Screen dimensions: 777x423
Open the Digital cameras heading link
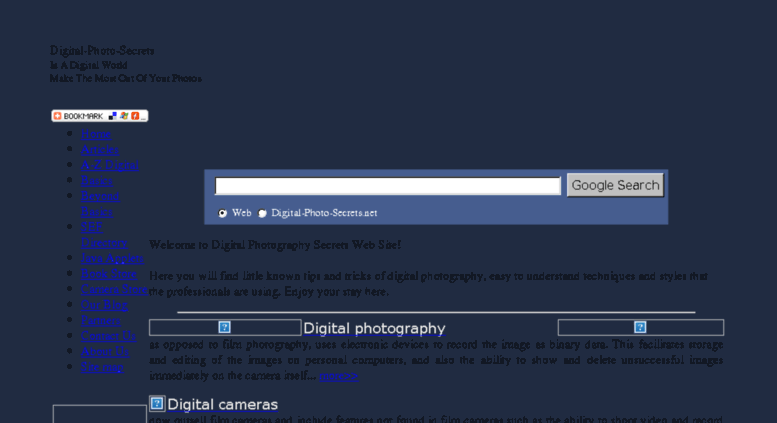[x=222, y=404]
